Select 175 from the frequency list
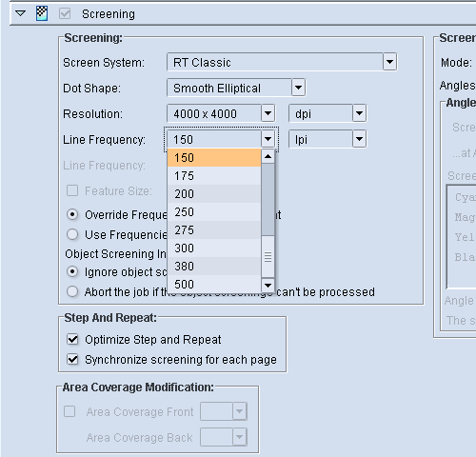The image size is (476, 457). 214,175
